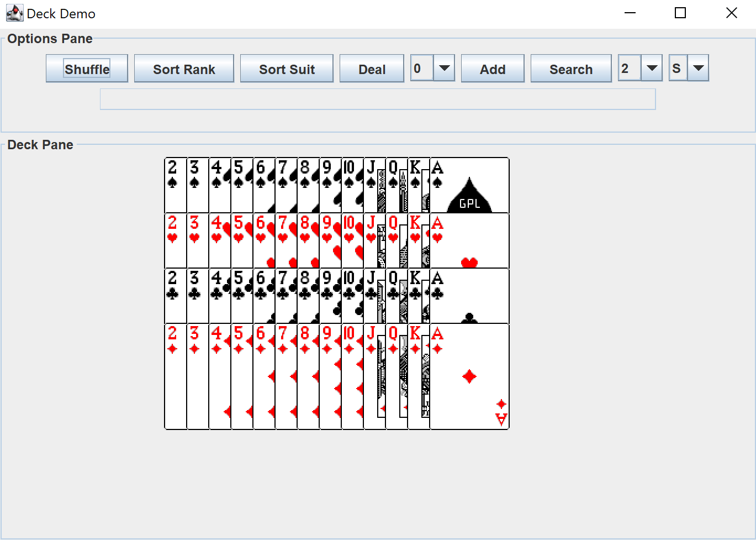Click the Search button
The width and height of the screenshot is (756, 540).
(x=571, y=69)
